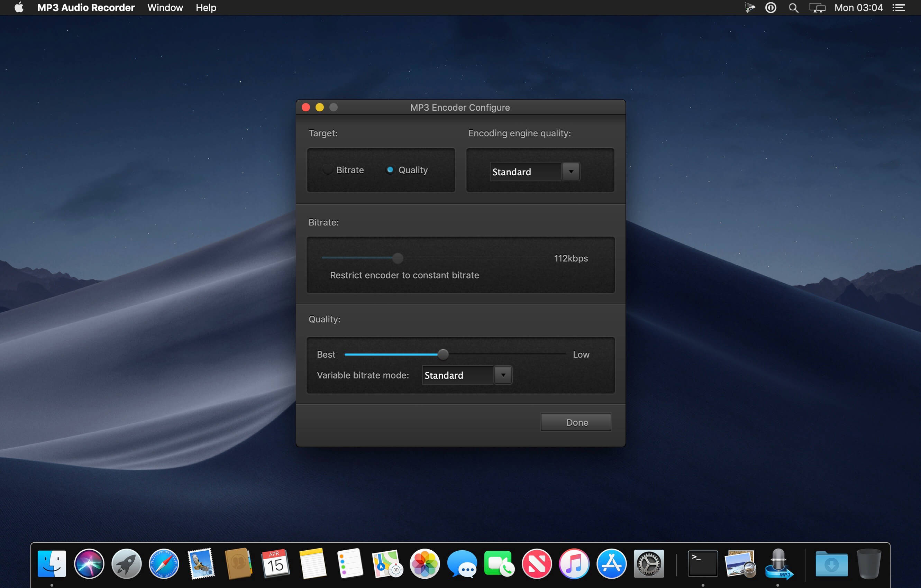The width and height of the screenshot is (921, 588).
Task: Click the Quality slider knob
Action: click(443, 355)
